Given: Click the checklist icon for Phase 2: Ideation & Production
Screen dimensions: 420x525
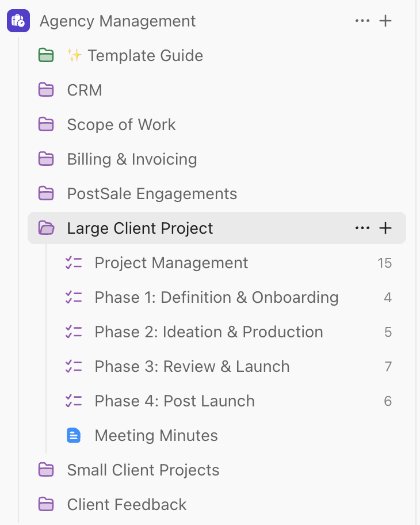Looking at the screenshot, I should click(74, 332).
